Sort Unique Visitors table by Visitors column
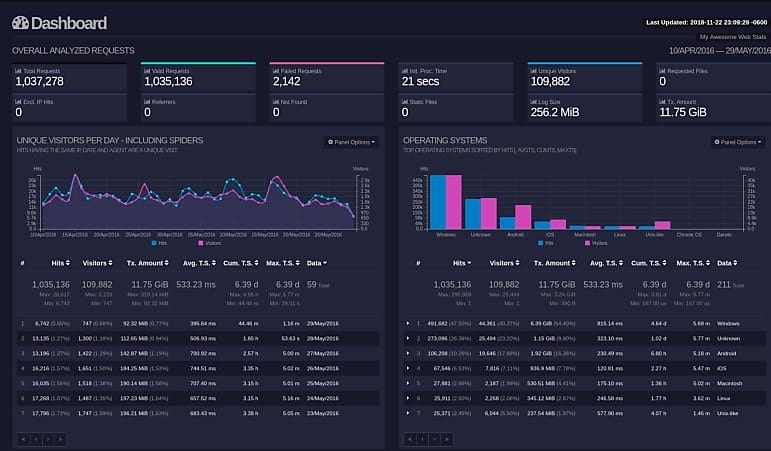This screenshot has height=451, width=771. (x=97, y=263)
